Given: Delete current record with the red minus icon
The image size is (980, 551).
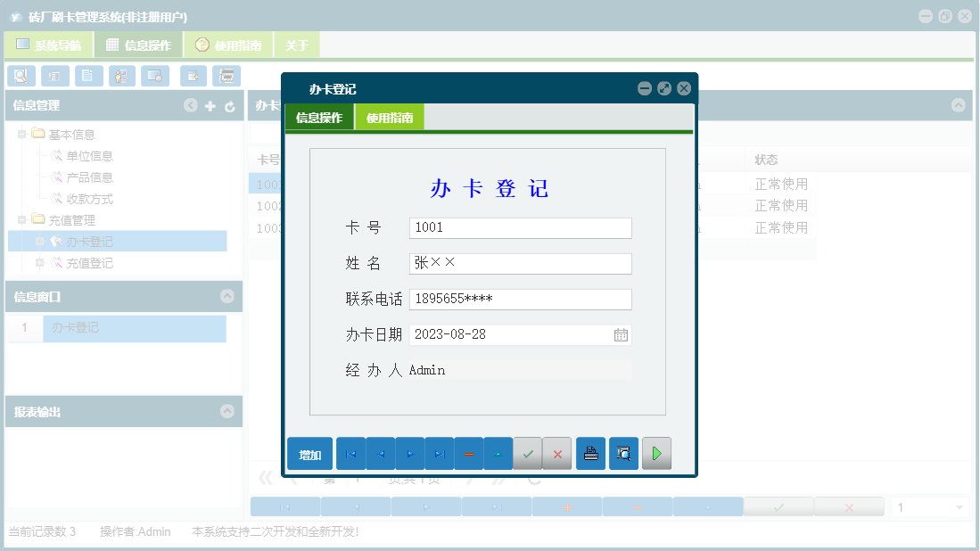Looking at the screenshot, I should [x=468, y=453].
